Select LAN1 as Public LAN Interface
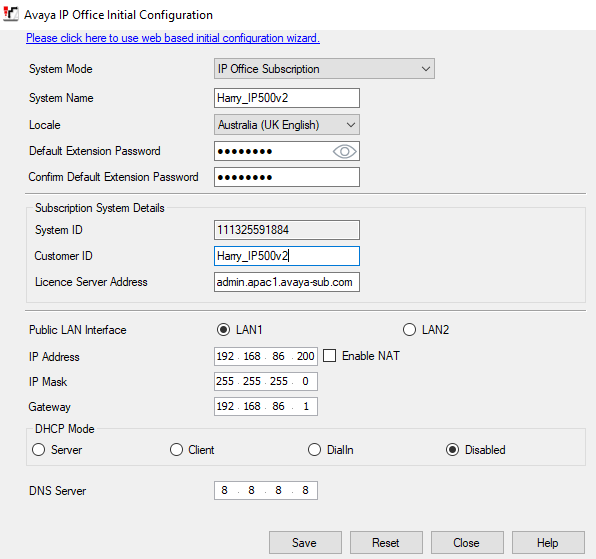596x559 pixels. coord(224,329)
